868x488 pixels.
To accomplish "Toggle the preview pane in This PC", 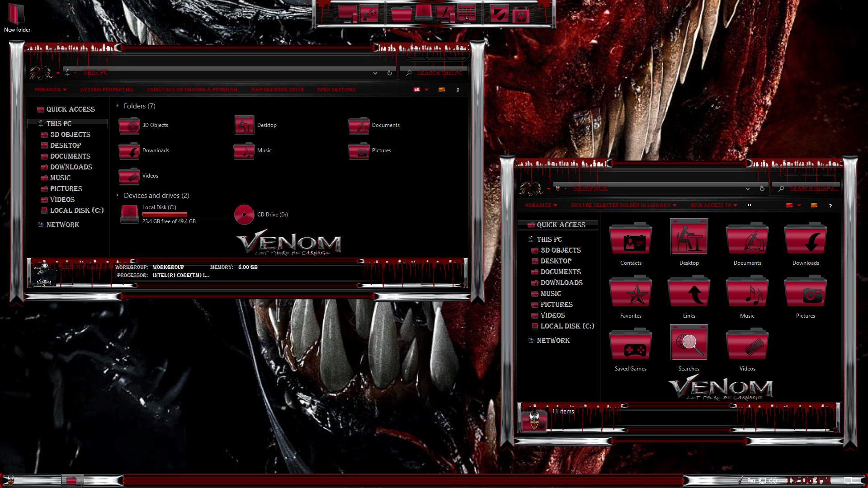I will [x=442, y=90].
